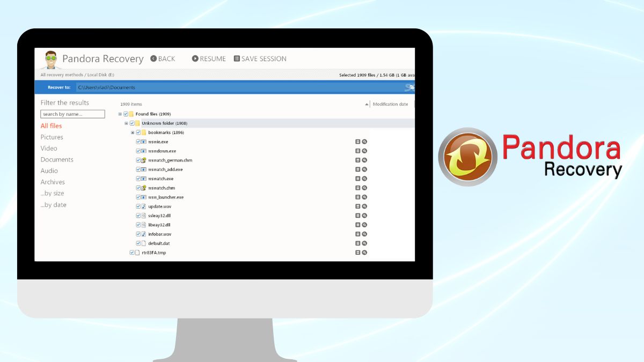Image resolution: width=644 pixels, height=362 pixels.
Task: Filter results by Audio
Action: (49, 171)
